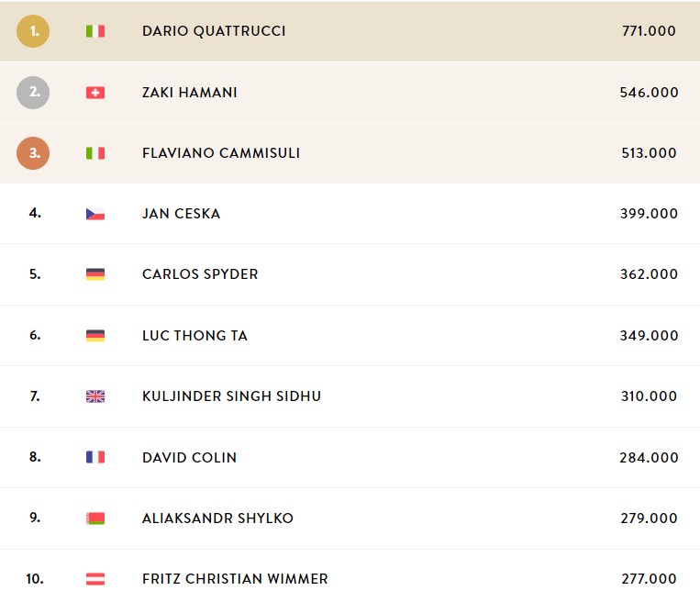Select the Zaki Hamani name
This screenshot has width=700, height=602.
tap(189, 93)
